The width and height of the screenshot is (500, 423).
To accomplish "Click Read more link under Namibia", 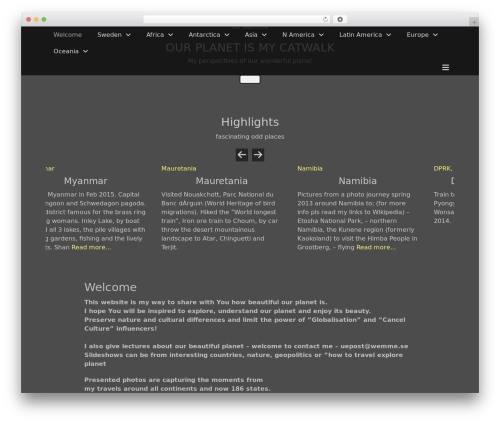I will click(x=376, y=247).
